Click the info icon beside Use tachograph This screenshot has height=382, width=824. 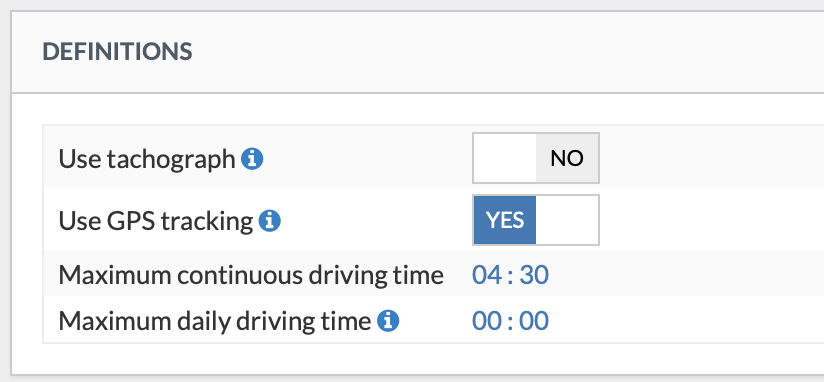252,159
